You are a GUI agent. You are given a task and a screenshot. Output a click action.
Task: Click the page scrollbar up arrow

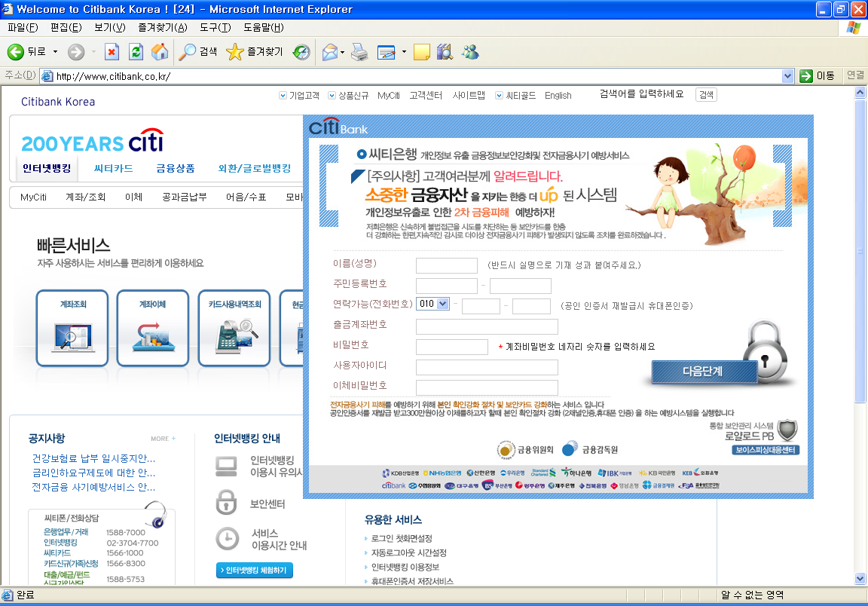pyautogui.click(x=860, y=93)
